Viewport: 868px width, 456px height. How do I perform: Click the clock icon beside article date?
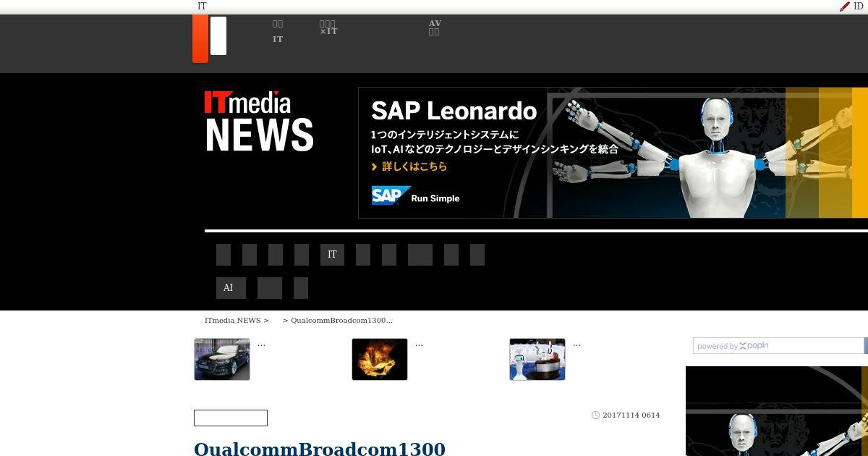click(x=595, y=415)
